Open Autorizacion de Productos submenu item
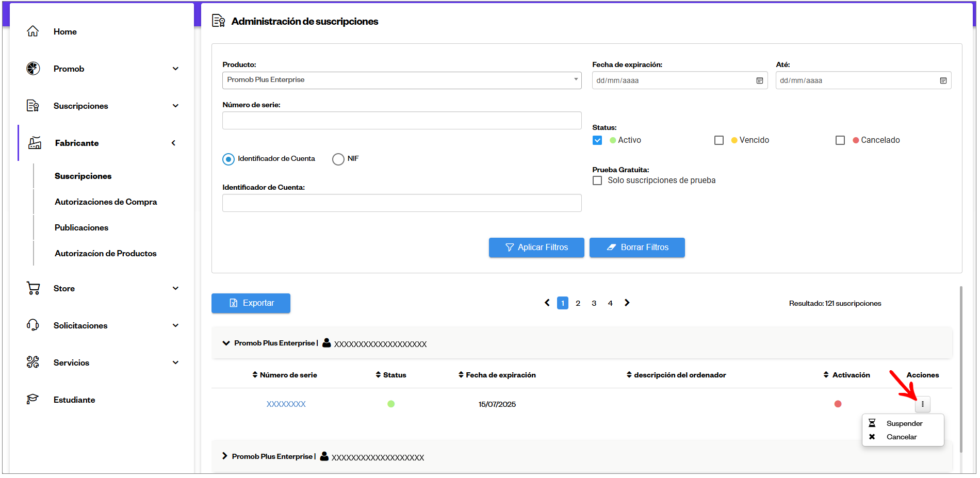The width and height of the screenshot is (980, 478). [106, 253]
